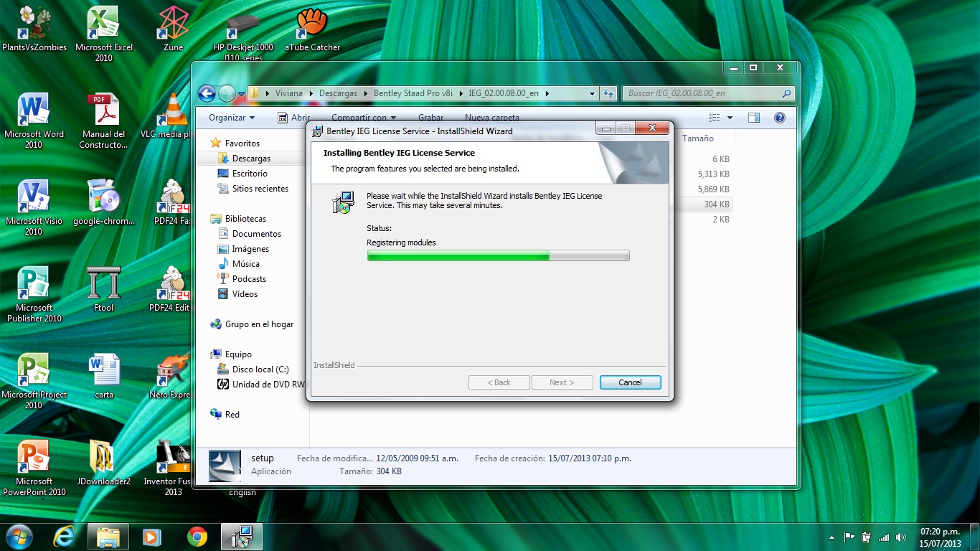The width and height of the screenshot is (980, 551).
Task: Open Microsoft Publisher 2010 desktop icon
Action: pyautogui.click(x=34, y=294)
